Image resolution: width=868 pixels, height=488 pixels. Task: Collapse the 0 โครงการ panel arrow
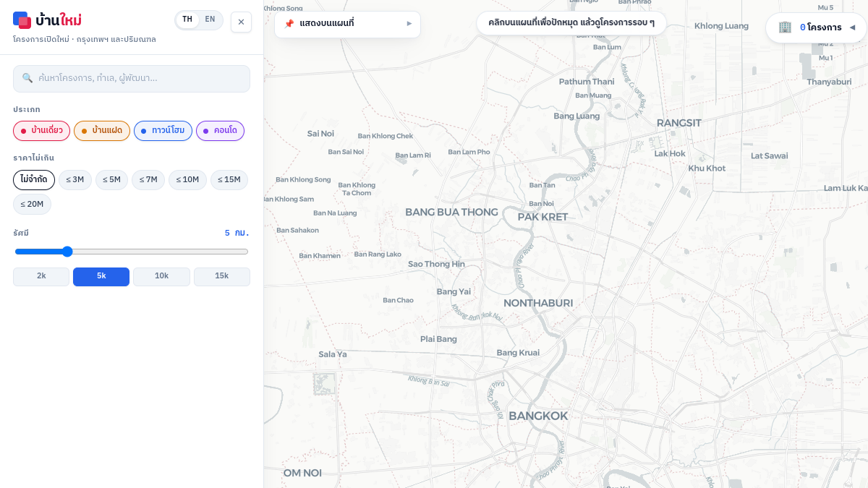pyautogui.click(x=852, y=27)
